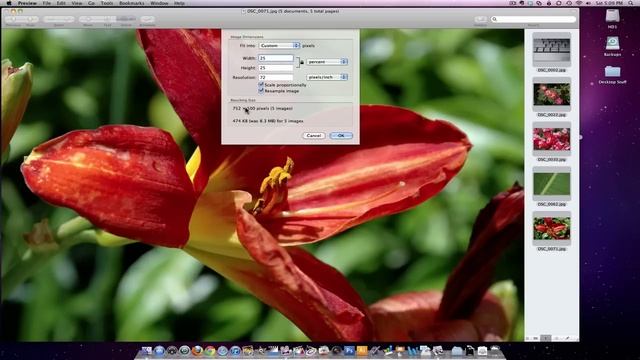Open the HD drive on desktop
The height and width of the screenshot is (360, 640).
coord(612,16)
